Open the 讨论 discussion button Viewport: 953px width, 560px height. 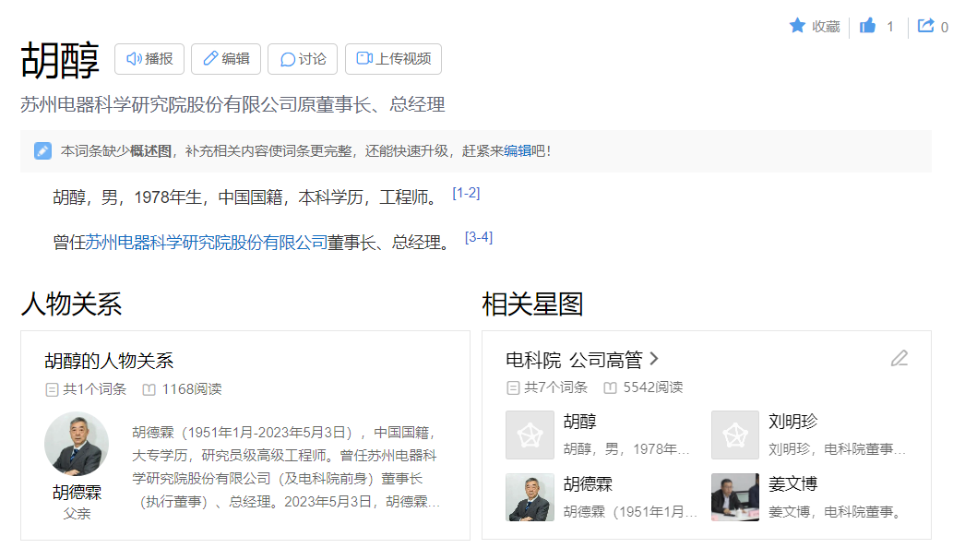[303, 59]
